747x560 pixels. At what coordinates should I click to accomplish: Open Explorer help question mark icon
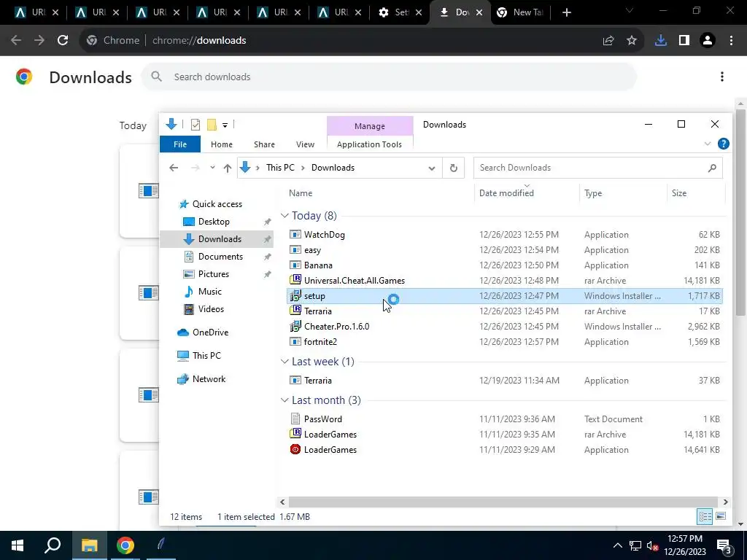[723, 144]
